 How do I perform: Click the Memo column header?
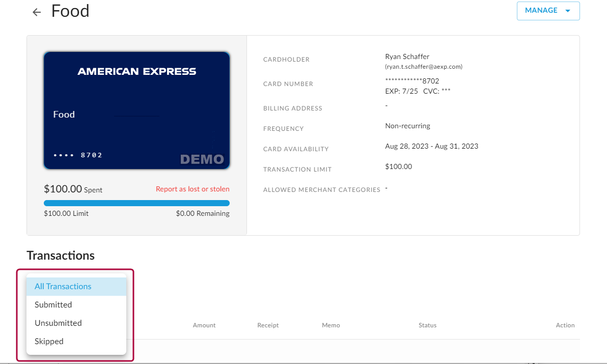pos(330,325)
